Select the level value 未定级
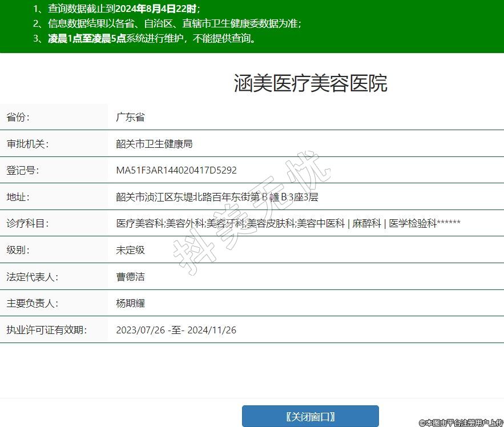Image resolution: width=504 pixels, height=427 pixels. 130,250
